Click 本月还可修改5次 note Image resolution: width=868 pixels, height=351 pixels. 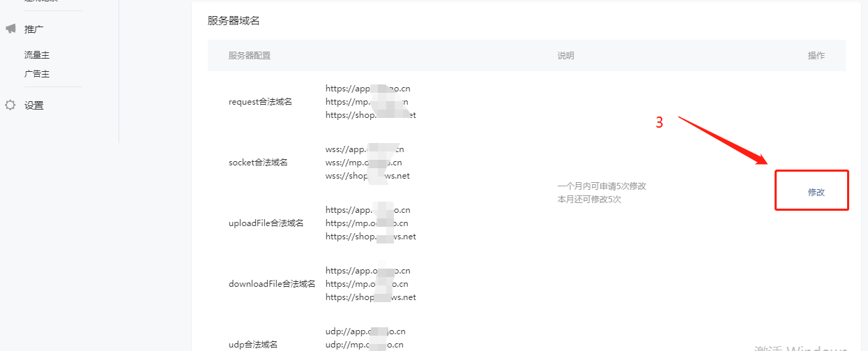[x=589, y=199]
